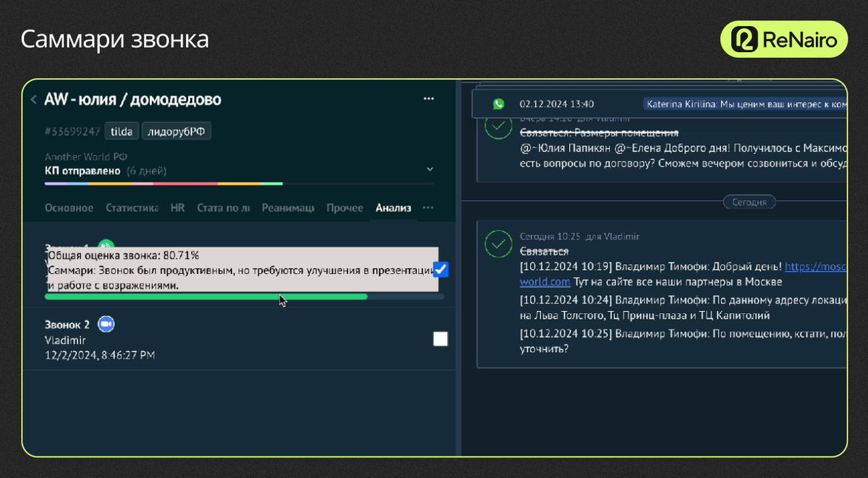Screen dimensions: 868x478
Task: Click the back arrow beside the deal title
Action: [x=33, y=100]
